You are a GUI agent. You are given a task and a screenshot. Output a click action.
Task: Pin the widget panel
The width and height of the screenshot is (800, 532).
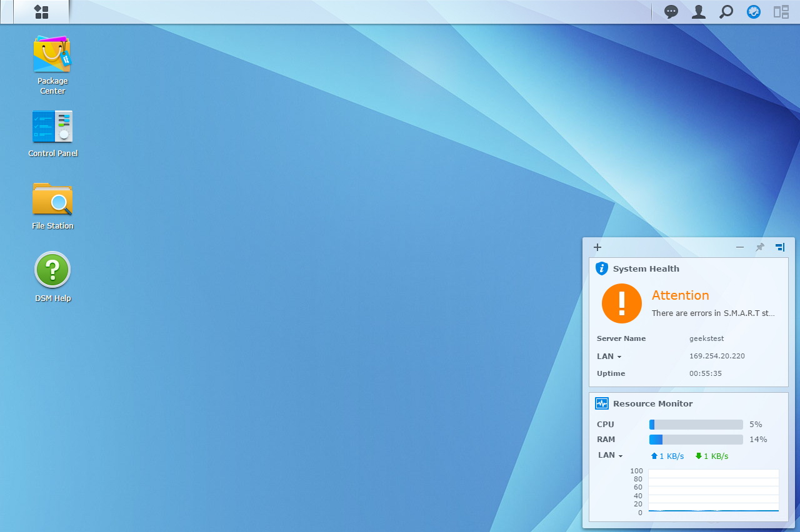tap(760, 247)
